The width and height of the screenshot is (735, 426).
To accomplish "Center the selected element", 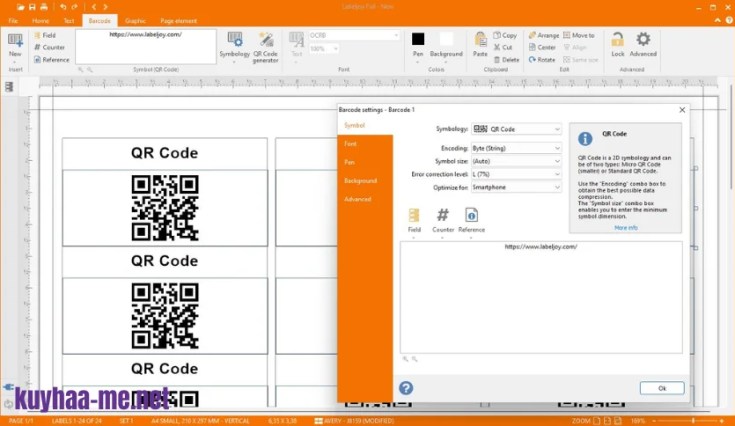I will click(542, 47).
